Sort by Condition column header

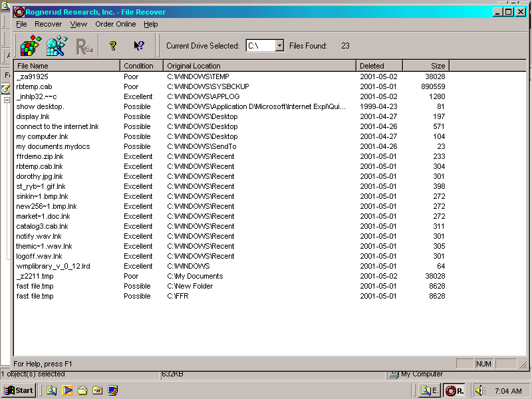(x=142, y=66)
